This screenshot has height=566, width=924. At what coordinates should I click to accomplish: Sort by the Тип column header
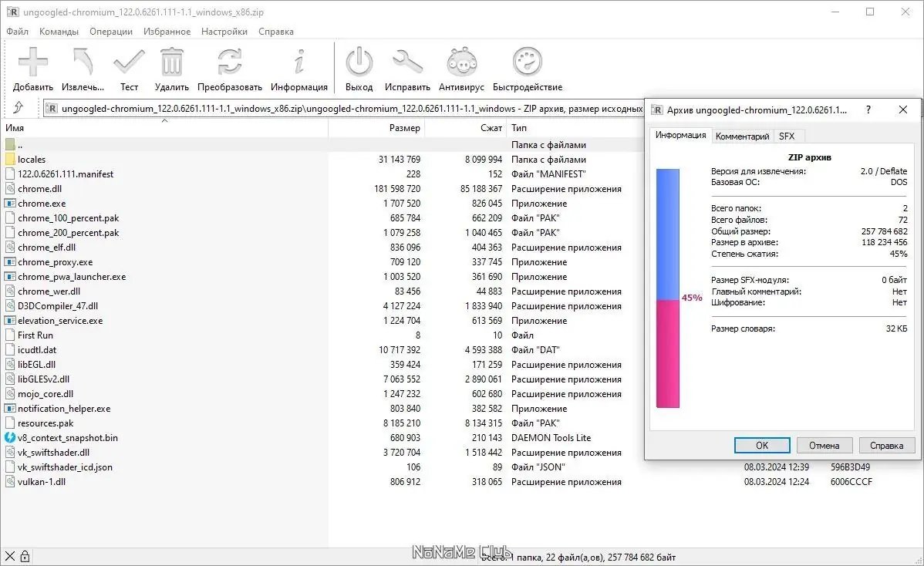click(x=575, y=128)
